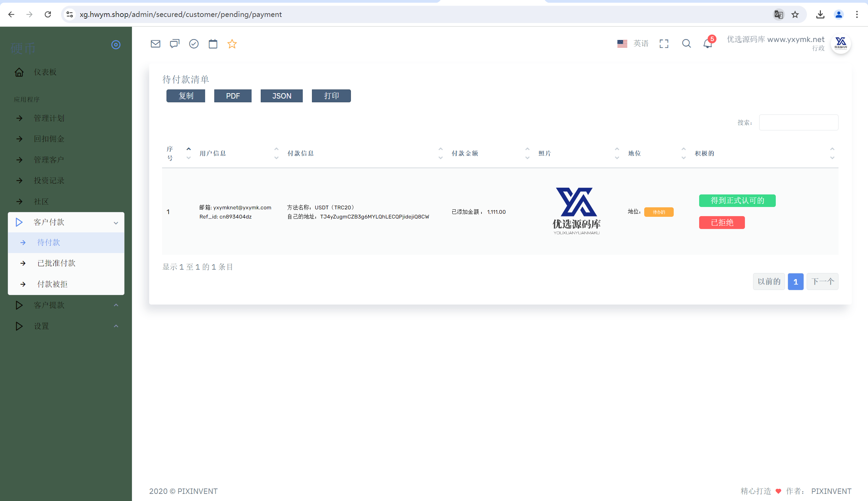
Task: Enter fullscreen with the expand icon
Action: point(664,44)
